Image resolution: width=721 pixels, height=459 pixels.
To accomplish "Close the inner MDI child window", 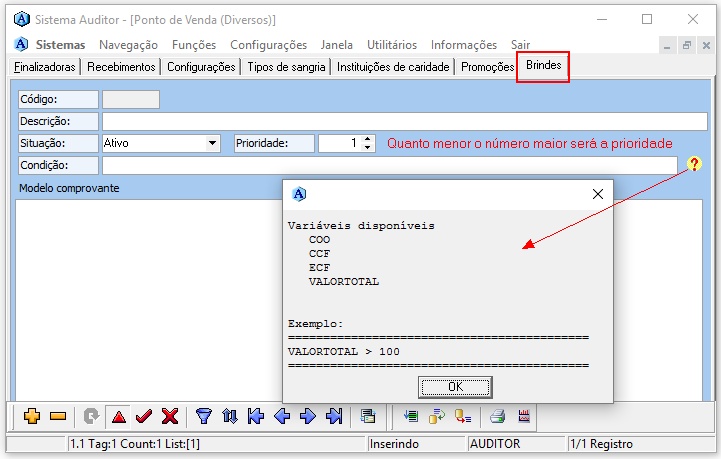I will pos(706,45).
